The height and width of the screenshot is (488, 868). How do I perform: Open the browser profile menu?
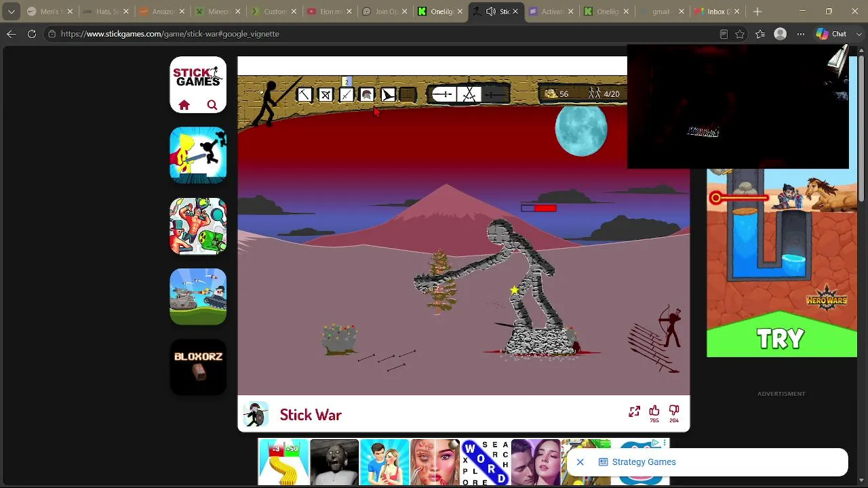tap(781, 34)
